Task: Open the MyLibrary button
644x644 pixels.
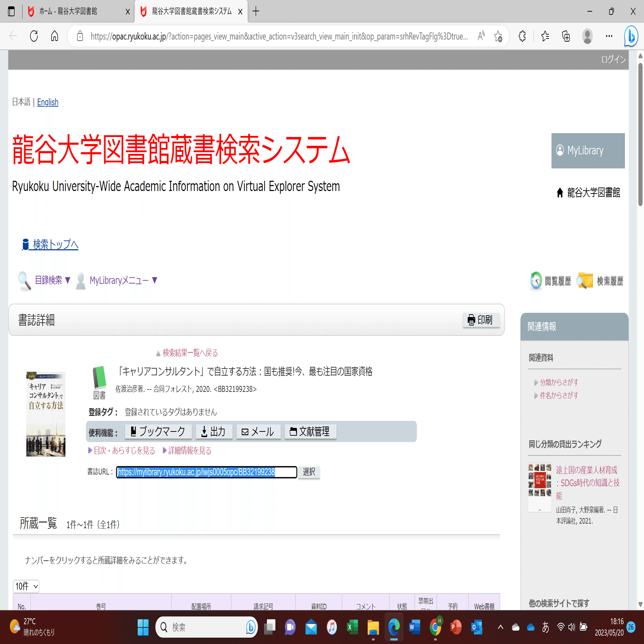Action: (588, 151)
